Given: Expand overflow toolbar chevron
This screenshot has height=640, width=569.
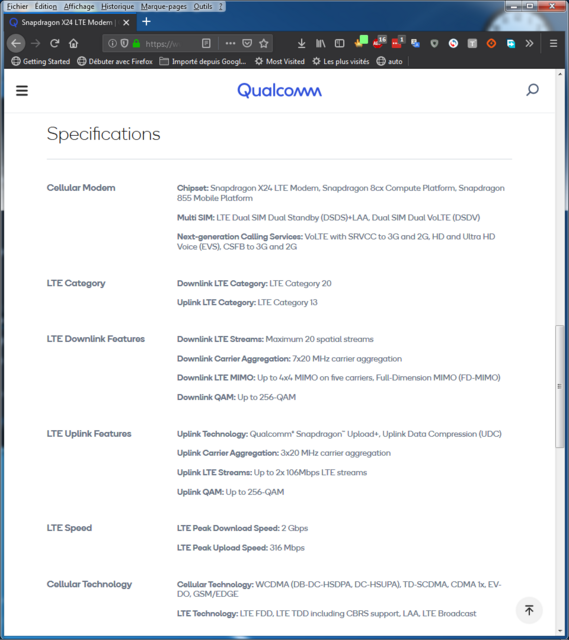Looking at the screenshot, I should tap(529, 43).
